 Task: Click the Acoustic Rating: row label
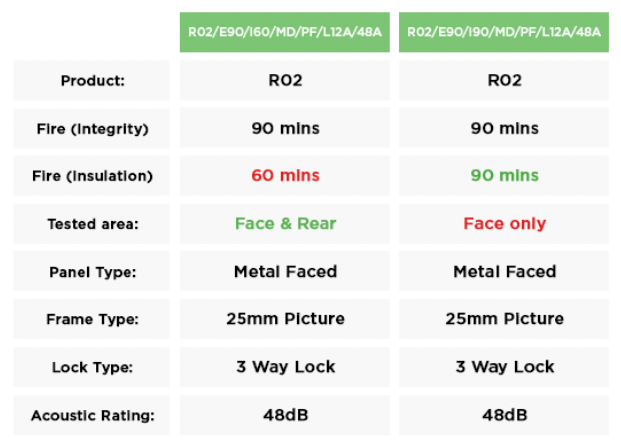(x=91, y=415)
